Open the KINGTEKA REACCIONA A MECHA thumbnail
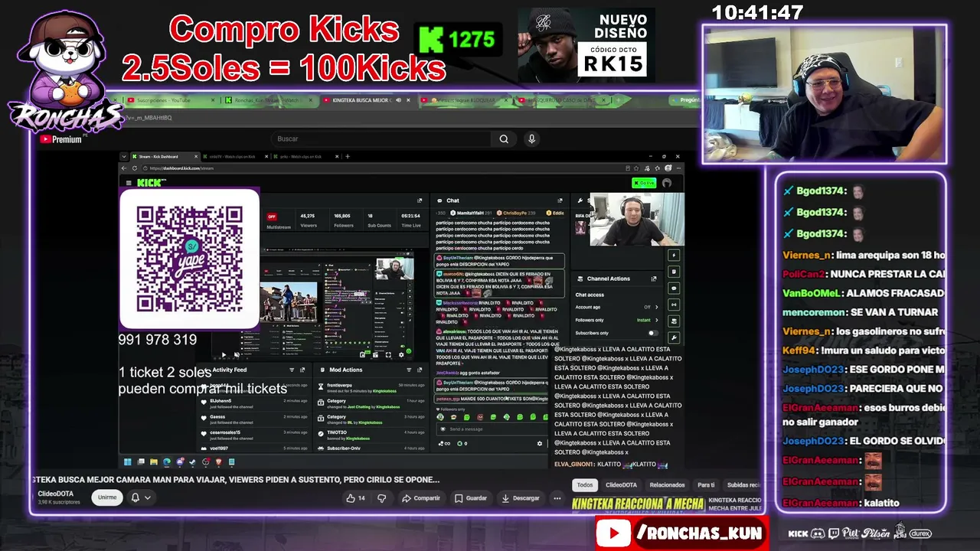The height and width of the screenshot is (551, 980). pos(639,504)
